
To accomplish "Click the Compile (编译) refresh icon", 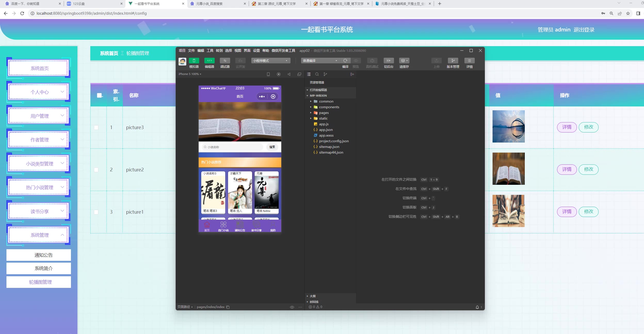I will [345, 61].
